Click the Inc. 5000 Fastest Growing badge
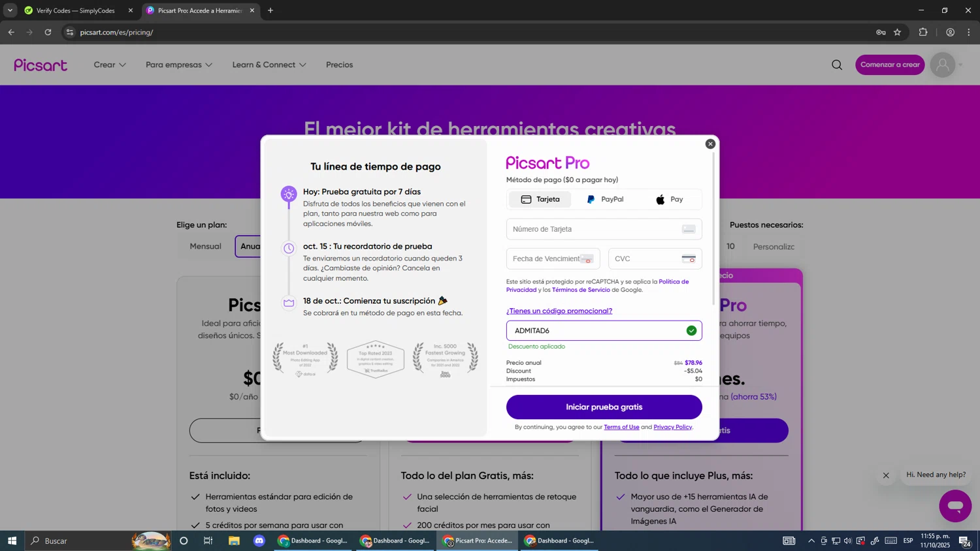Viewport: 980px width, 551px height. tap(445, 360)
